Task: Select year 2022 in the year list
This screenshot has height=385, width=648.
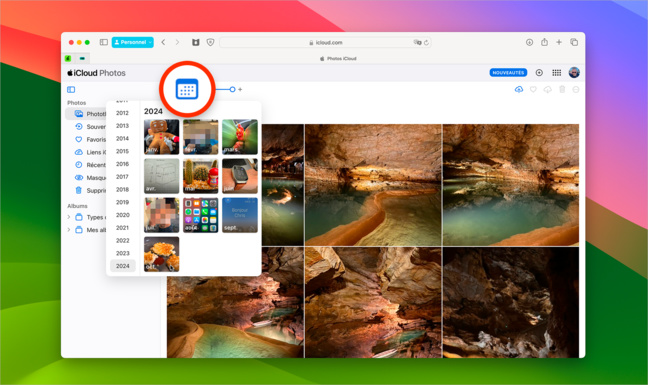Action: 122,240
